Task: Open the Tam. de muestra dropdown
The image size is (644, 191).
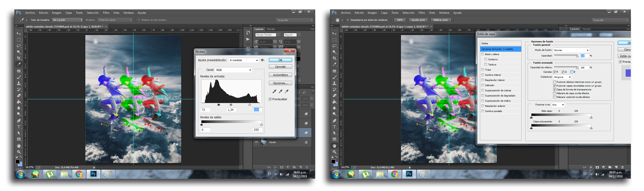Action: (x=67, y=20)
